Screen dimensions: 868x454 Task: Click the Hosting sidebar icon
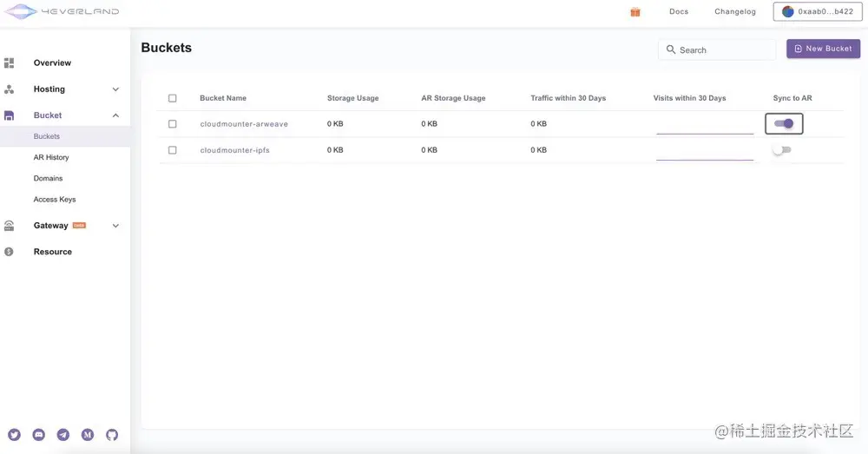(9, 89)
